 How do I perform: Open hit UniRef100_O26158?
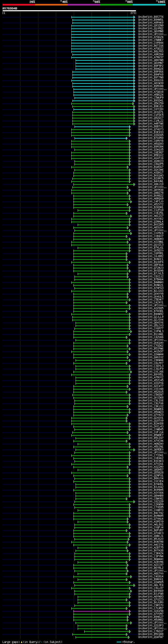151,611
